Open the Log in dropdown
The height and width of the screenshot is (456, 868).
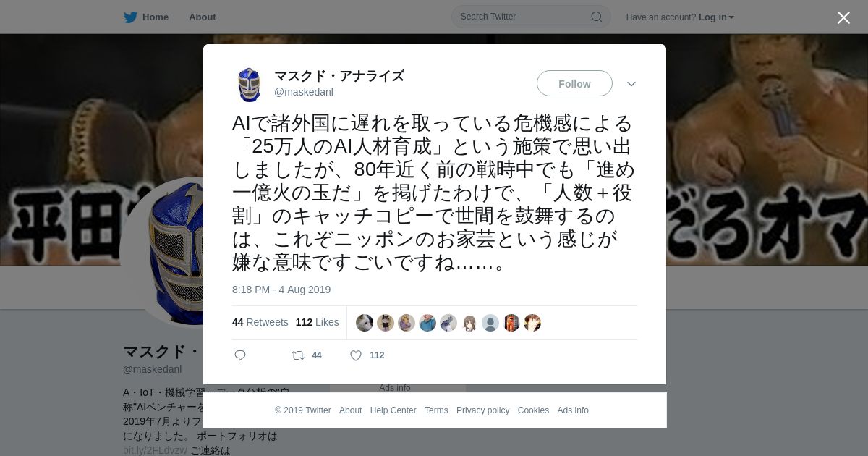(x=716, y=17)
